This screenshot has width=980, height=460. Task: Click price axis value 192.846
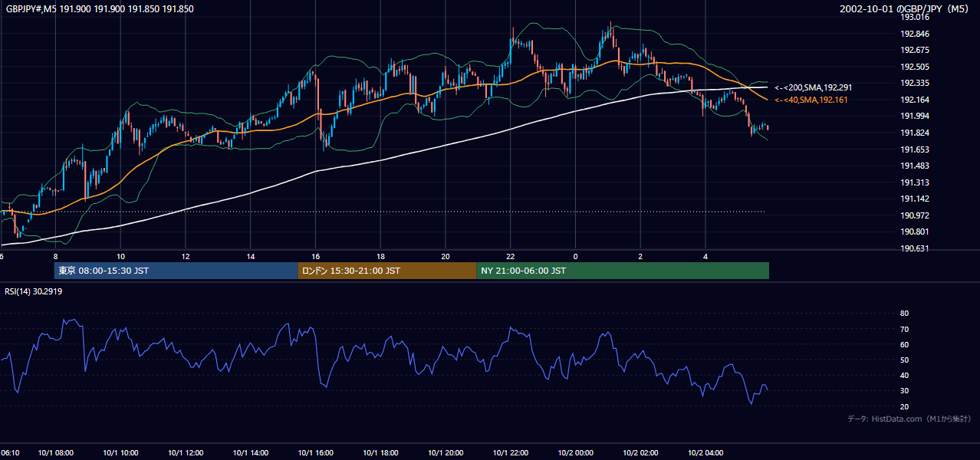(915, 34)
